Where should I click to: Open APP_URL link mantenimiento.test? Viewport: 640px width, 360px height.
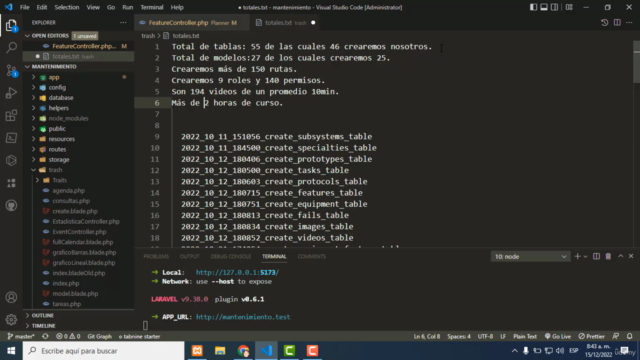pyautogui.click(x=243, y=317)
